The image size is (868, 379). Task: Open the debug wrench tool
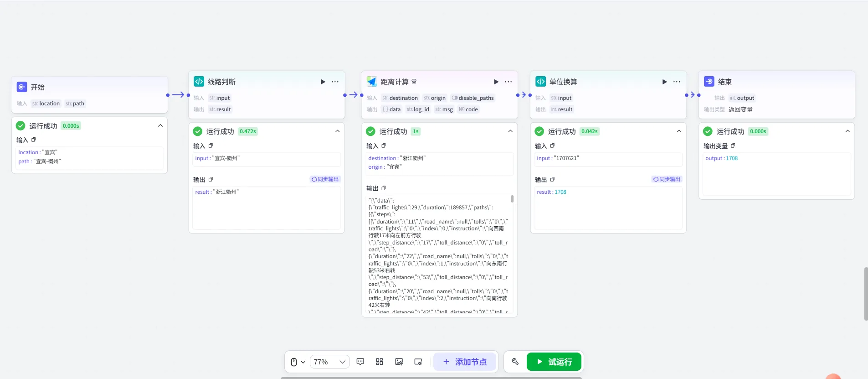(515, 362)
